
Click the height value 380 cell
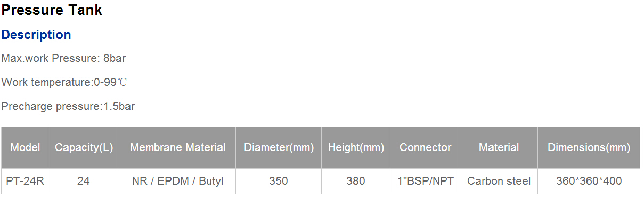356,181
